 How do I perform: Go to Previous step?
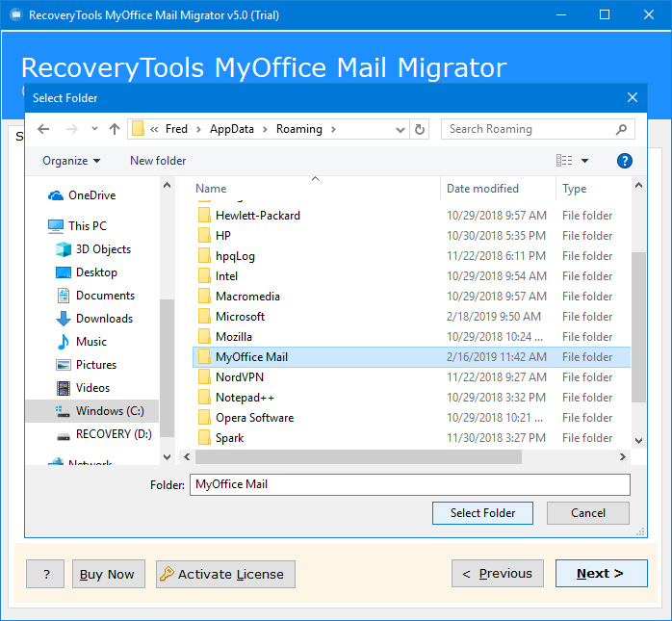[x=498, y=574]
